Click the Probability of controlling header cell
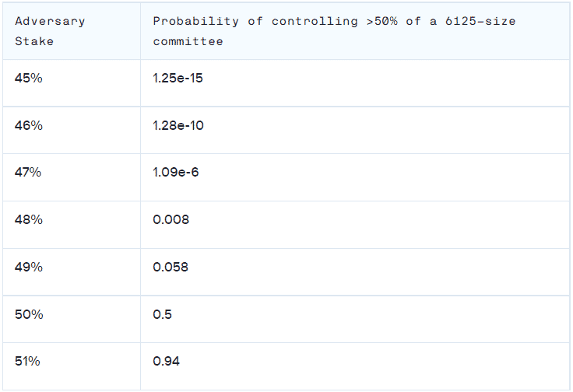Screen dimensions: 573x392 (355, 31)
